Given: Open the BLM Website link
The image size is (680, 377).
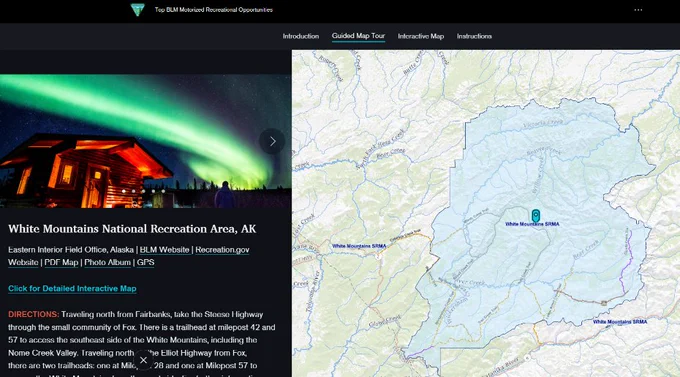Looking at the screenshot, I should pos(164,250).
